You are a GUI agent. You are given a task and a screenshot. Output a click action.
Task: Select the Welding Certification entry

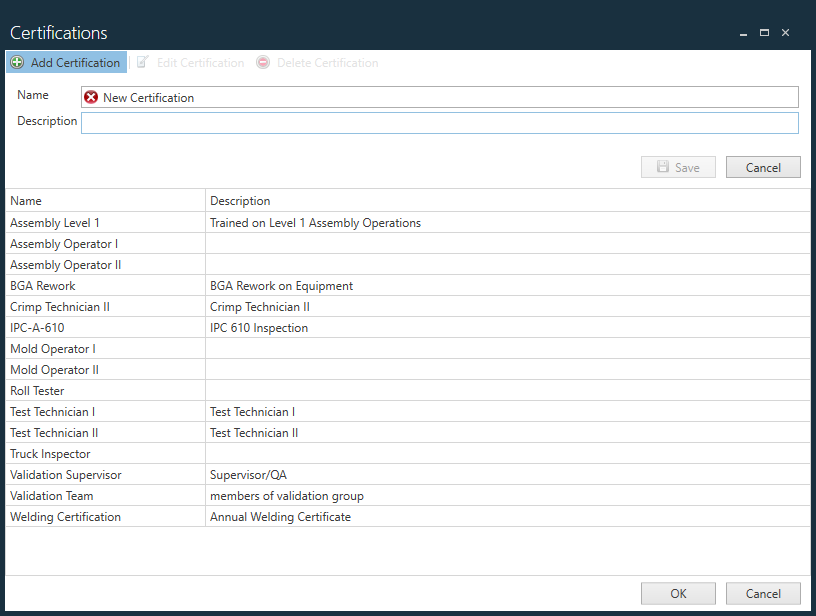click(x=100, y=516)
